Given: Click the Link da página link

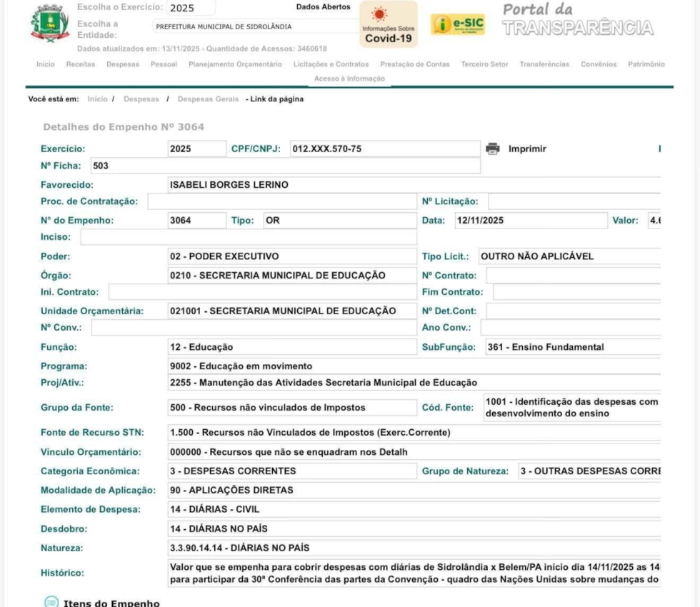Looking at the screenshot, I should click(x=276, y=99).
